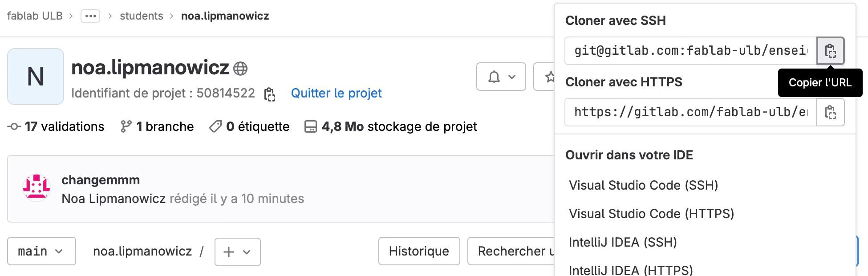Open the plus add-file dropdown
Image resolution: width=868 pixels, height=276 pixels.
[x=238, y=252]
